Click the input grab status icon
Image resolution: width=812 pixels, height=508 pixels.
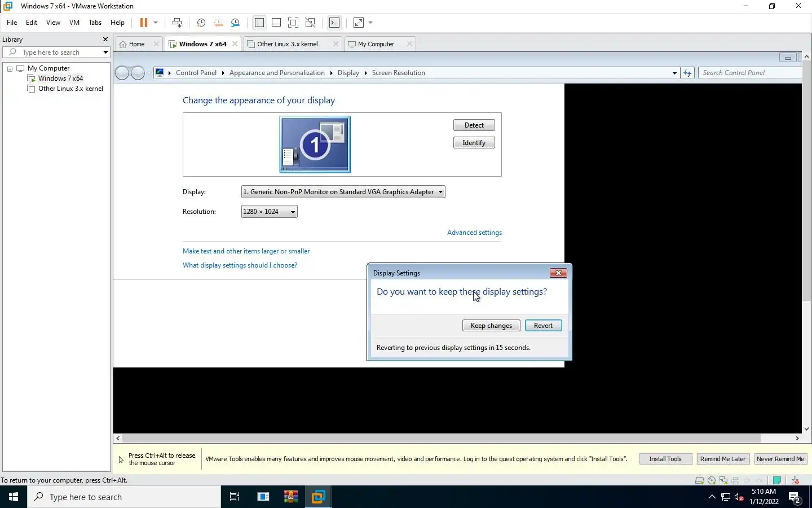[795, 481]
